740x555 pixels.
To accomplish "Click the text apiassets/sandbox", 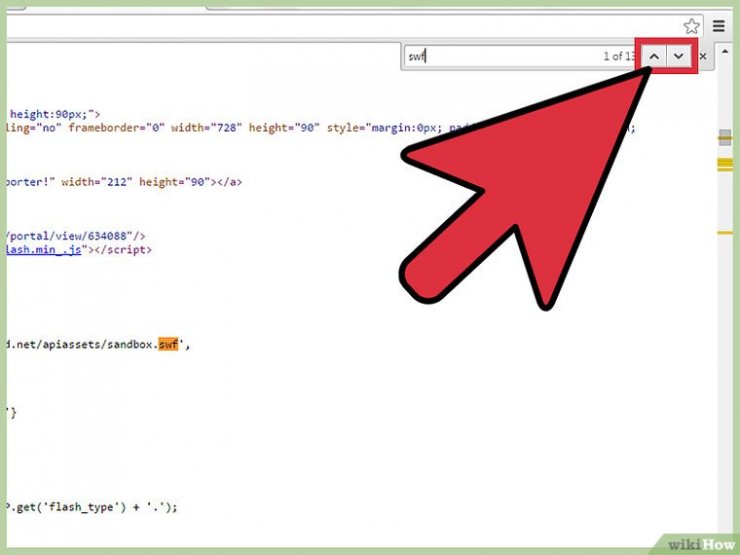I will [x=98, y=345].
